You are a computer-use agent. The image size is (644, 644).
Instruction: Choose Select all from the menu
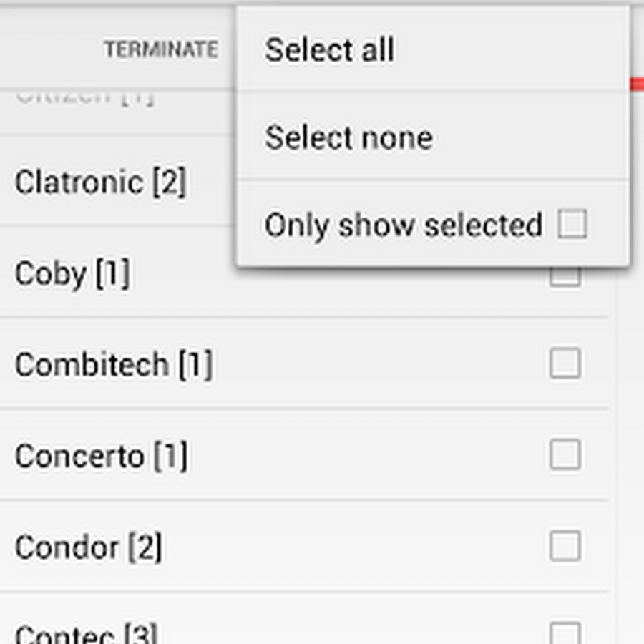click(329, 50)
